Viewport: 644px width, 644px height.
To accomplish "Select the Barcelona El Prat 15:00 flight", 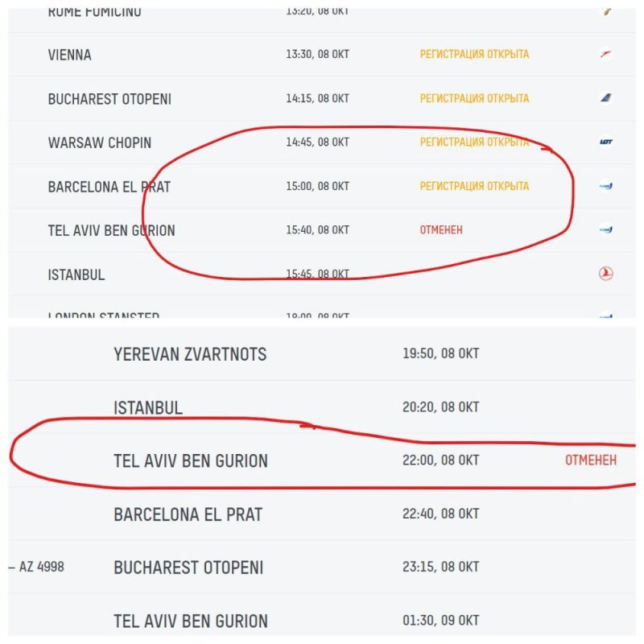I will point(109,187).
